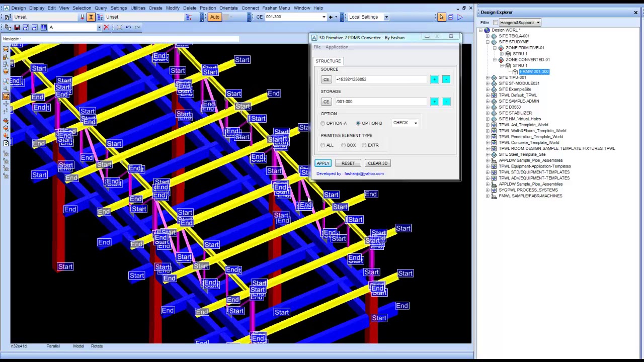Image resolution: width=644 pixels, height=362 pixels.
Task: Click the limits box icon atop left toolbar
Action: (x=6, y=49)
